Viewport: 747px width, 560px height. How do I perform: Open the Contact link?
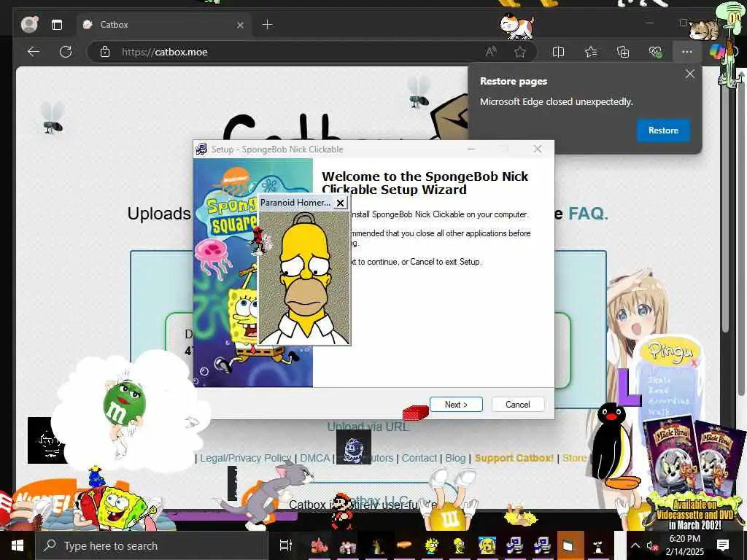tap(419, 458)
